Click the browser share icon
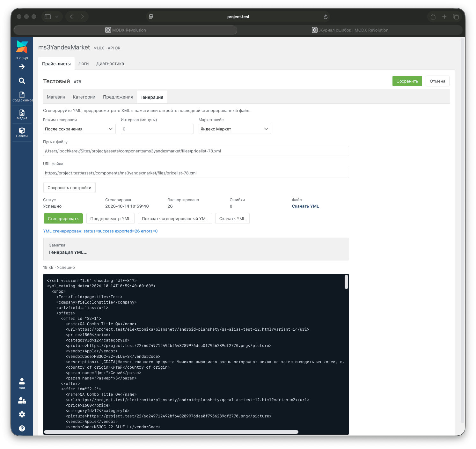 (x=433, y=17)
